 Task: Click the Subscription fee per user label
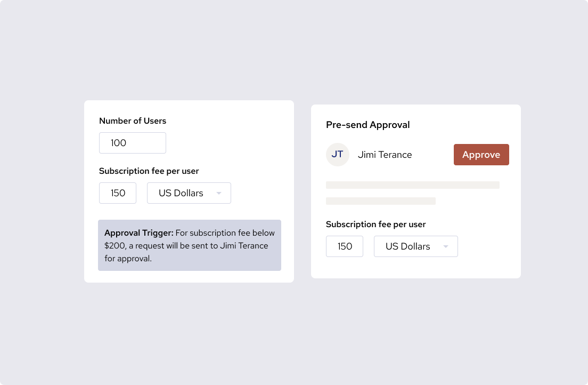point(149,171)
